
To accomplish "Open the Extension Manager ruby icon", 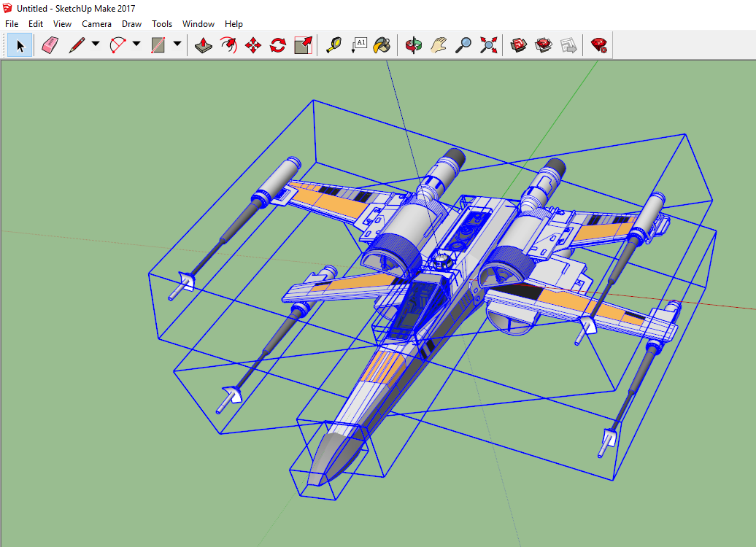I will 599,45.
